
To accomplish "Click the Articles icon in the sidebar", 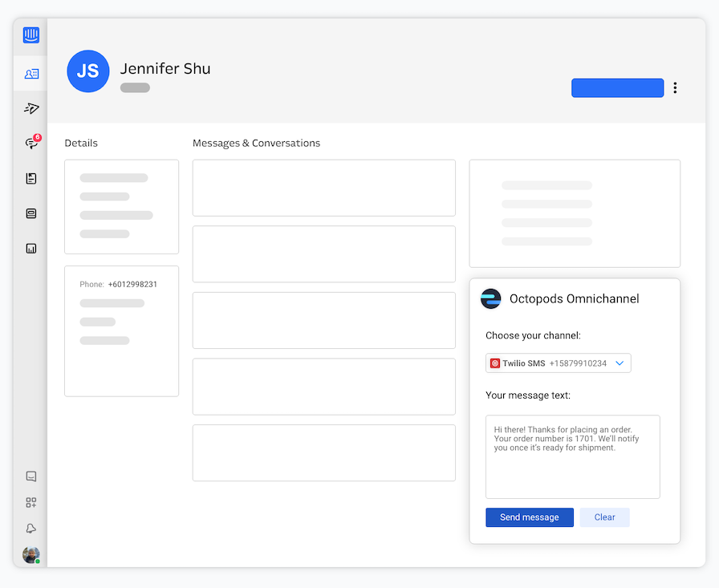I will (30, 178).
